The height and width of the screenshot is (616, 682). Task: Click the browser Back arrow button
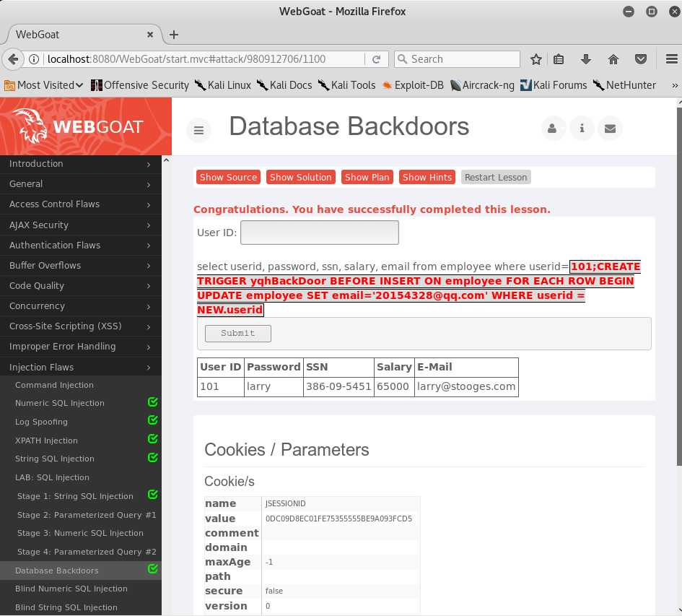pos(13,59)
